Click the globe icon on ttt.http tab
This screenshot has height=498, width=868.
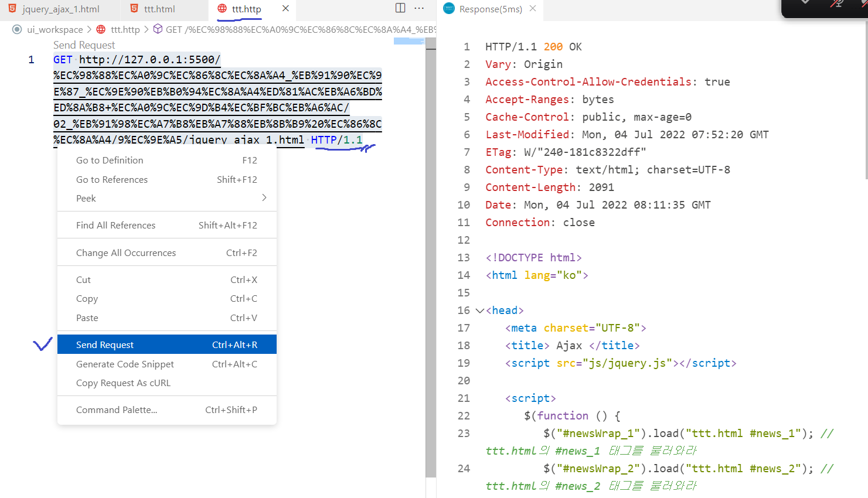click(222, 9)
